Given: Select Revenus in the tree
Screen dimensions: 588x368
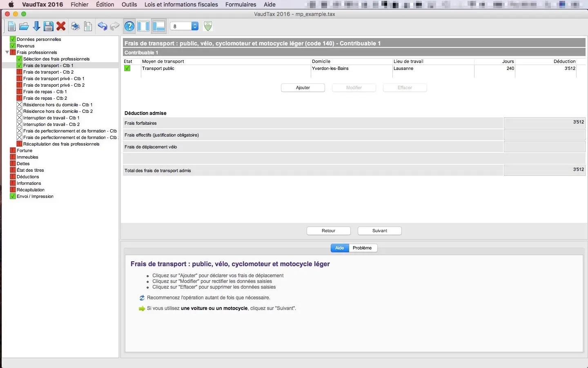Looking at the screenshot, I should pos(26,46).
